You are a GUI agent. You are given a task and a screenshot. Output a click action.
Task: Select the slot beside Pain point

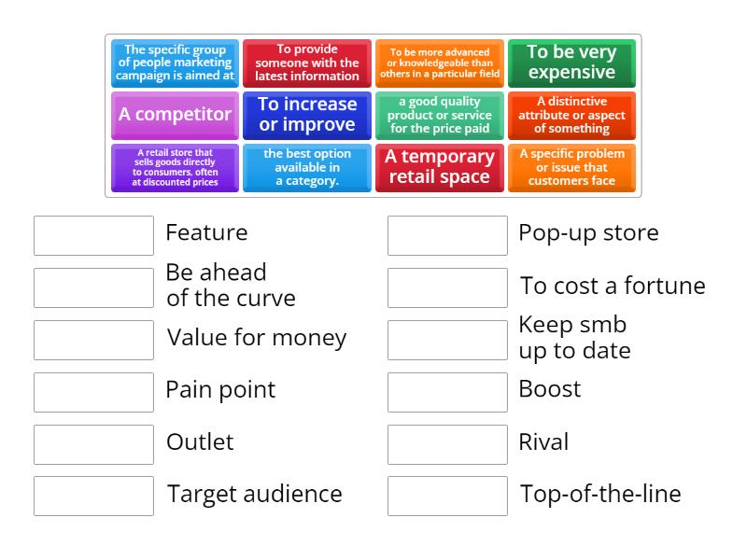click(x=93, y=392)
